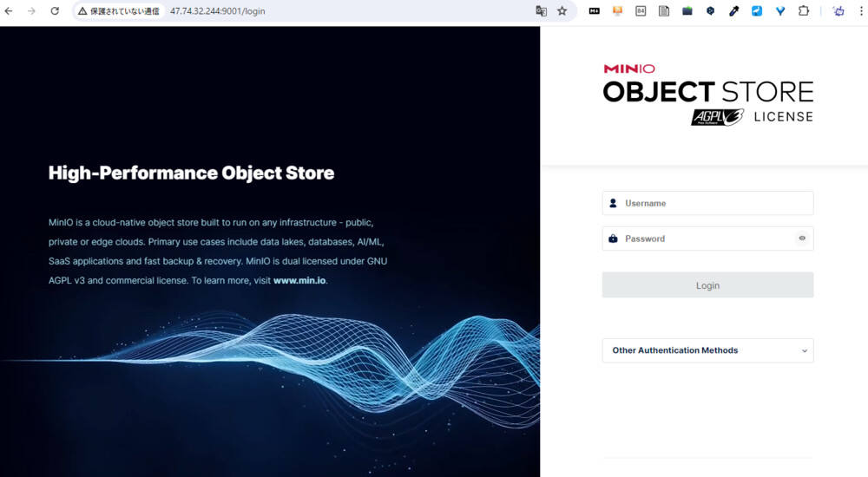Click the Login button
Image resolution: width=868 pixels, height=477 pixels.
pos(707,285)
